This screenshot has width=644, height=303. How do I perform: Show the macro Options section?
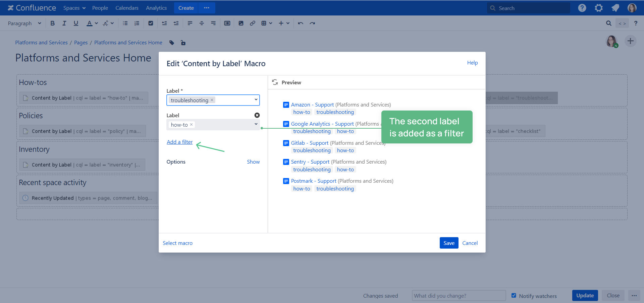click(x=253, y=162)
